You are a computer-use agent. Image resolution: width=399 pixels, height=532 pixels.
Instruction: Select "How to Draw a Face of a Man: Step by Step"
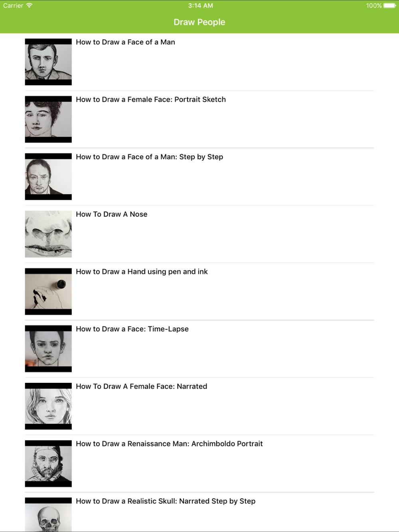(150, 157)
